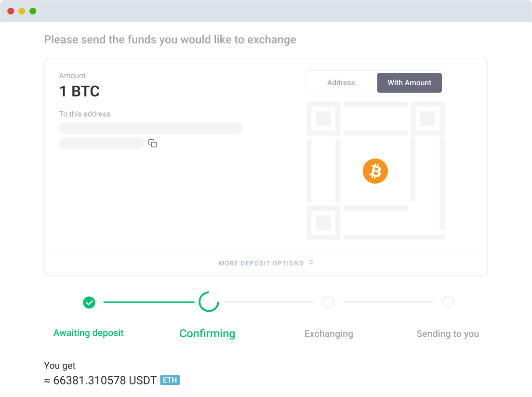Select the ETH network badge
532x397 pixels.
pos(170,380)
